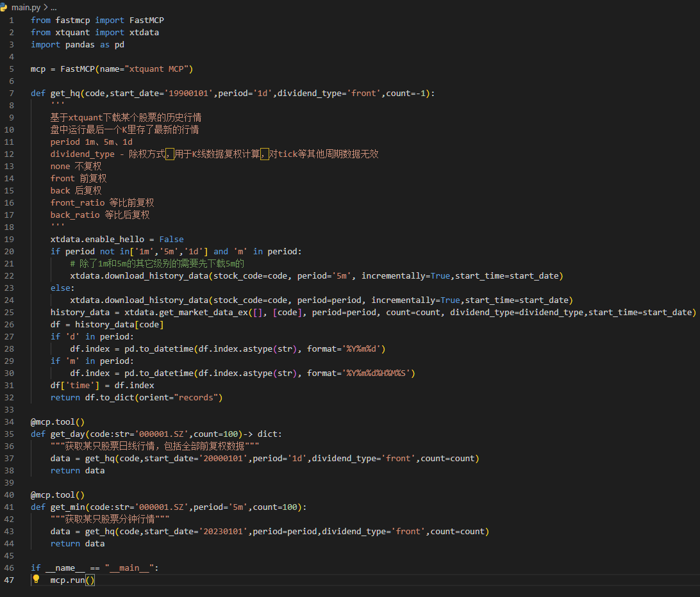Click df['time'] assignment on line 31
This screenshot has width=700, height=597.
point(102,386)
